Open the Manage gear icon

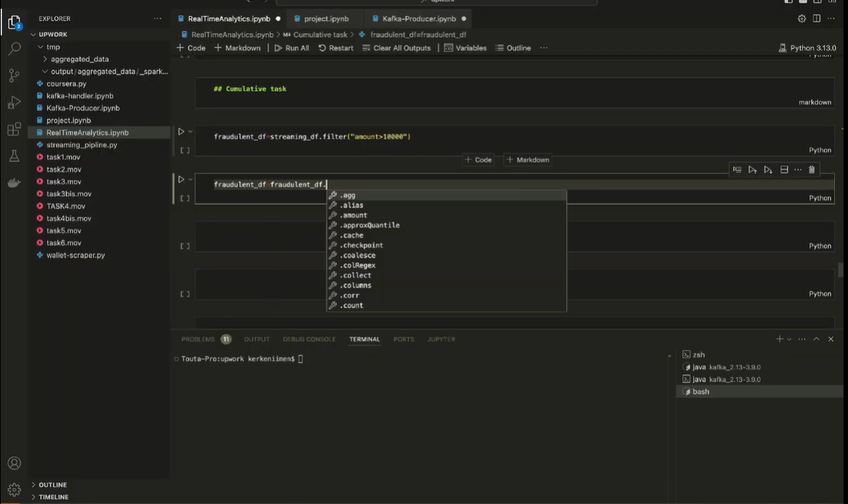pos(14,490)
